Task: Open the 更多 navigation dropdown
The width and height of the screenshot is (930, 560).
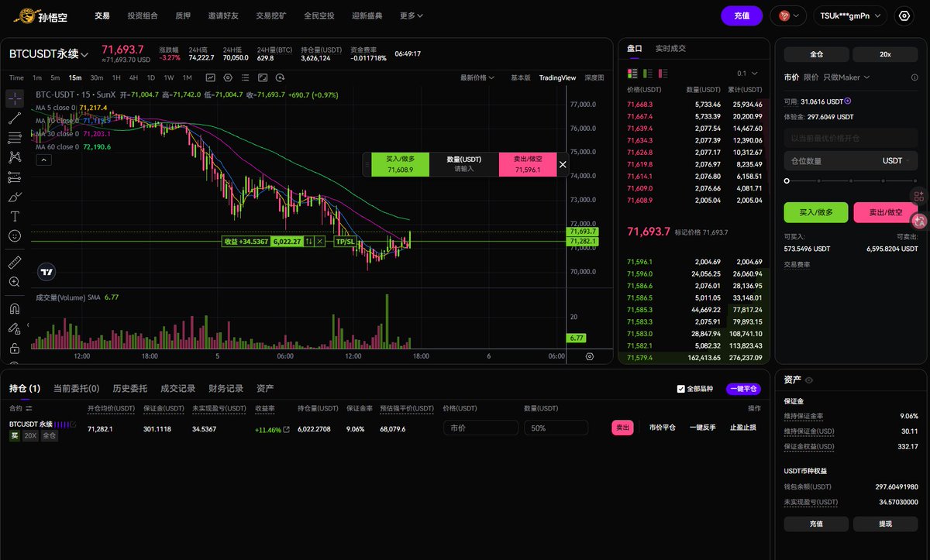Action: pyautogui.click(x=412, y=15)
